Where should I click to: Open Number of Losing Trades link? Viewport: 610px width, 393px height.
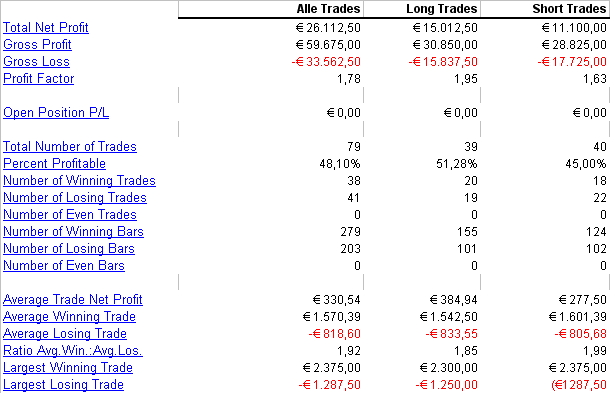tap(75, 198)
